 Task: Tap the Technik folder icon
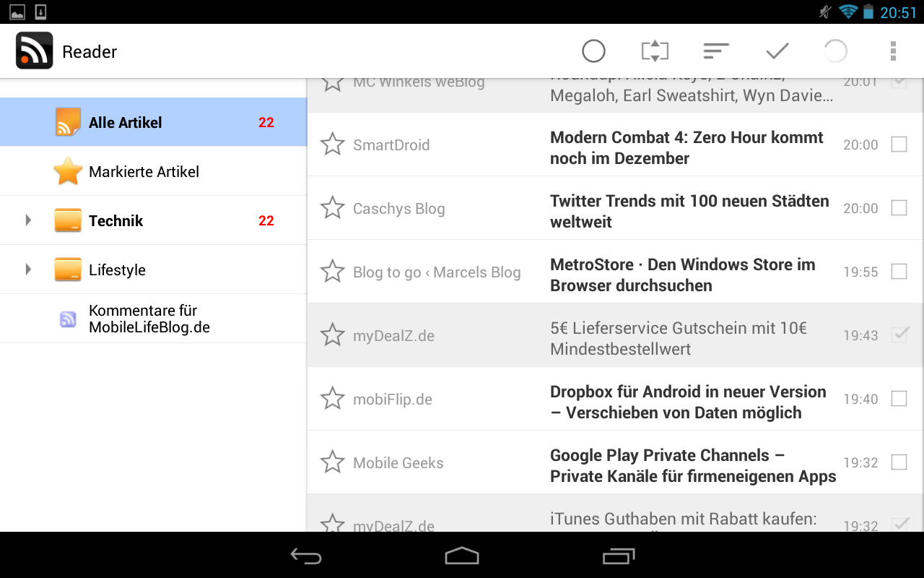(x=68, y=220)
